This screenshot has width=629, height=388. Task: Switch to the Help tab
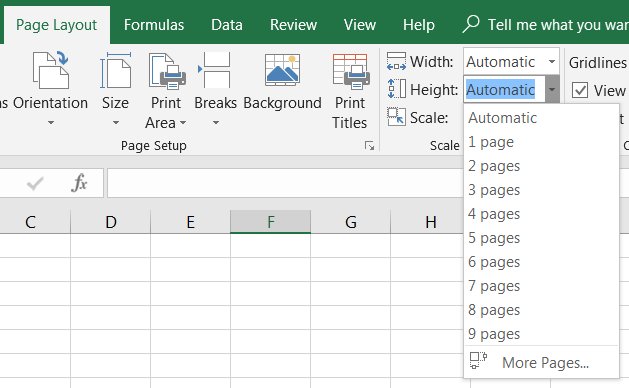tap(418, 25)
